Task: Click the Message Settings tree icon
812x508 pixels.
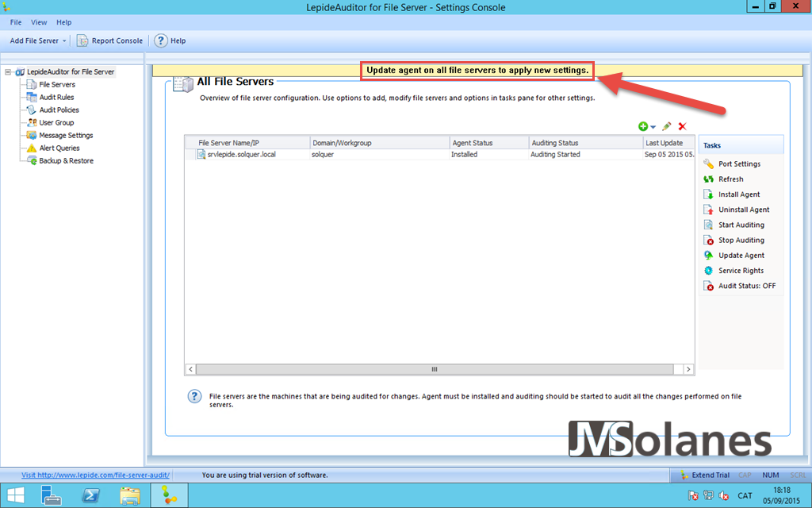Action: coord(32,135)
